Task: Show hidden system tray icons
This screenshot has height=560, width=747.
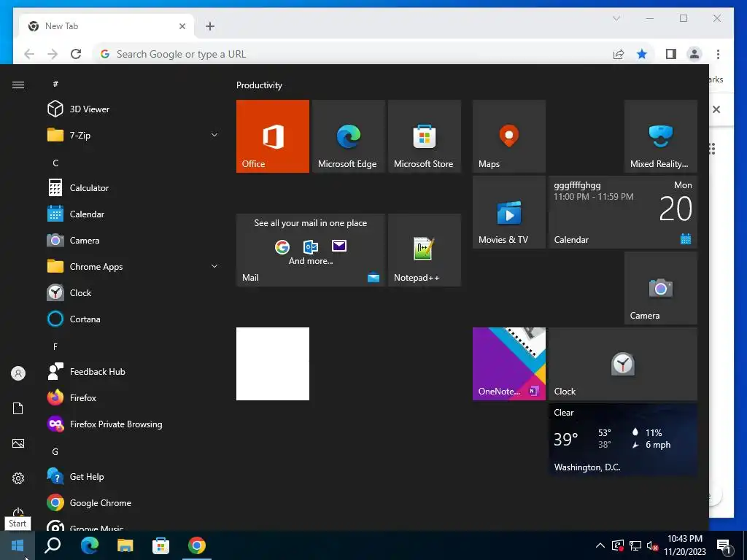Action: [x=600, y=545]
